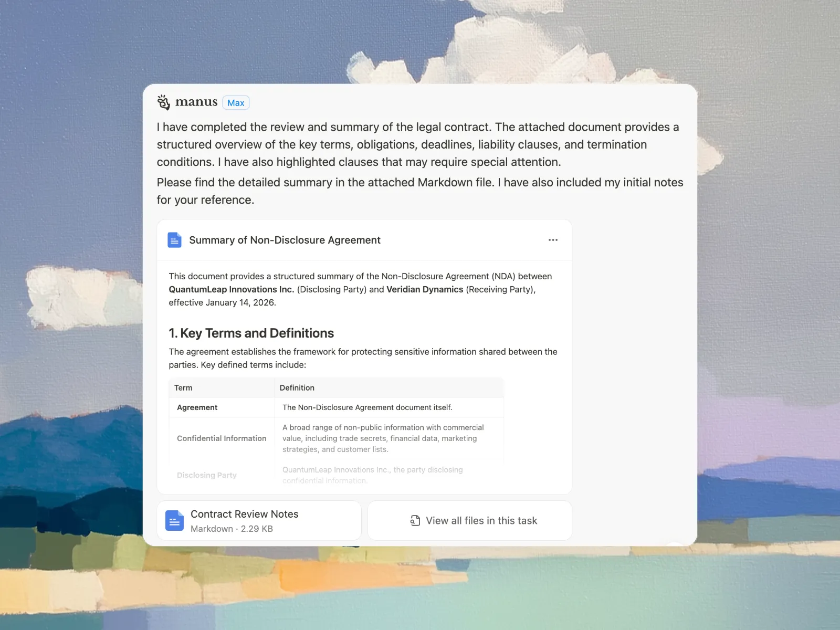Click the Manus hand logo icon

[164, 102]
